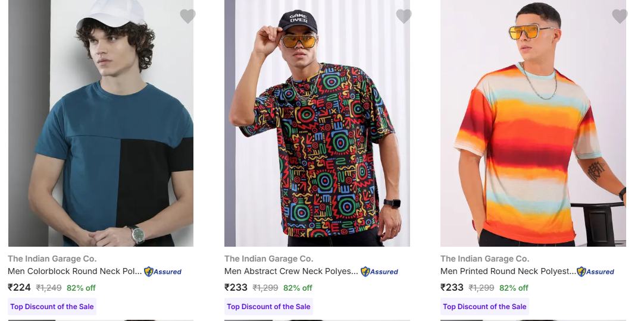The width and height of the screenshot is (644, 321).
Task: Toggle wishlist heart on Abstract Crew Neck shirt
Action: (404, 17)
